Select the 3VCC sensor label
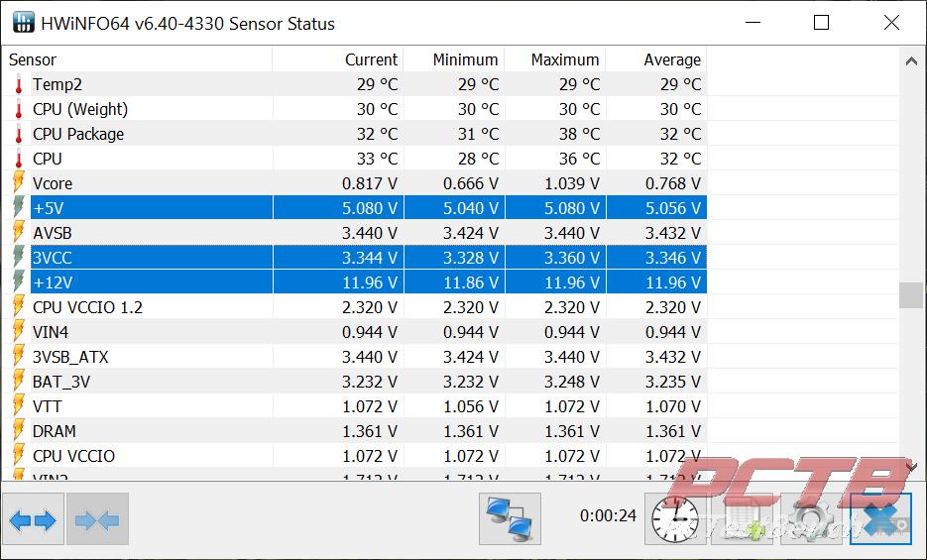927x560 pixels. click(52, 258)
